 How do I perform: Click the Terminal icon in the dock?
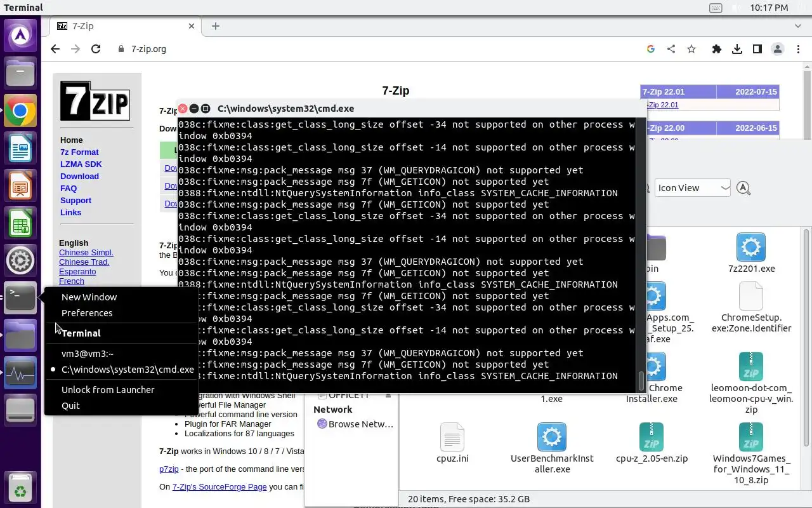coord(20,298)
